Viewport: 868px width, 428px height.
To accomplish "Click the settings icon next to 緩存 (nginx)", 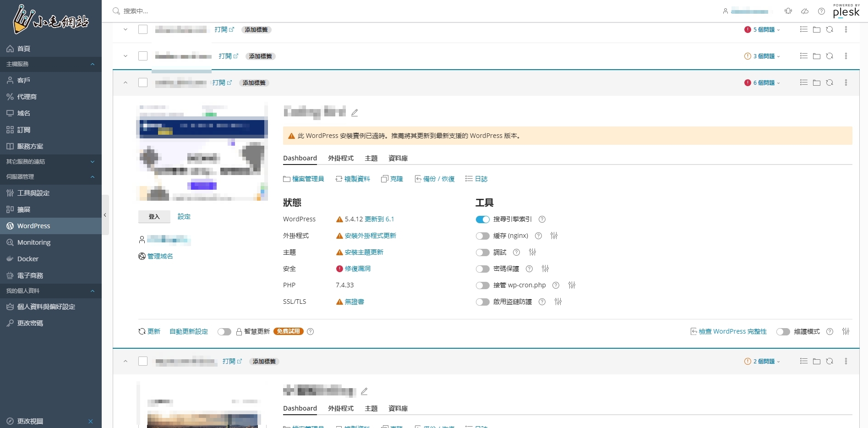I will pyautogui.click(x=554, y=236).
